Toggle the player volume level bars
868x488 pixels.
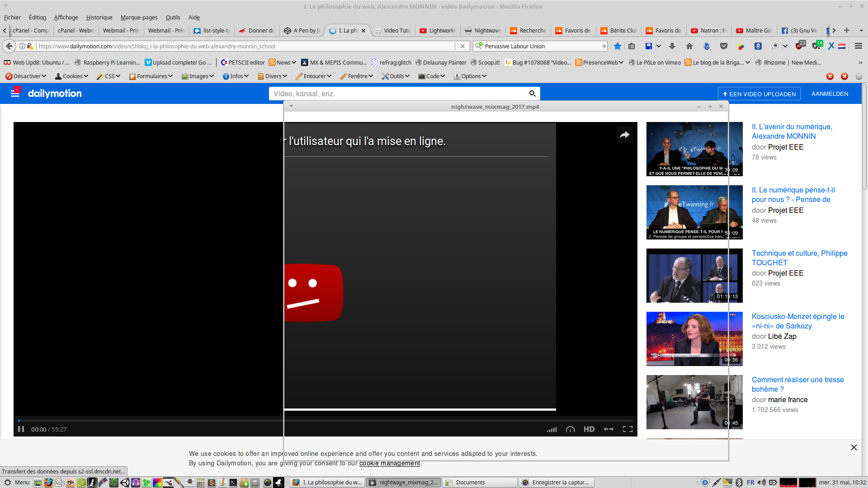pos(552,429)
